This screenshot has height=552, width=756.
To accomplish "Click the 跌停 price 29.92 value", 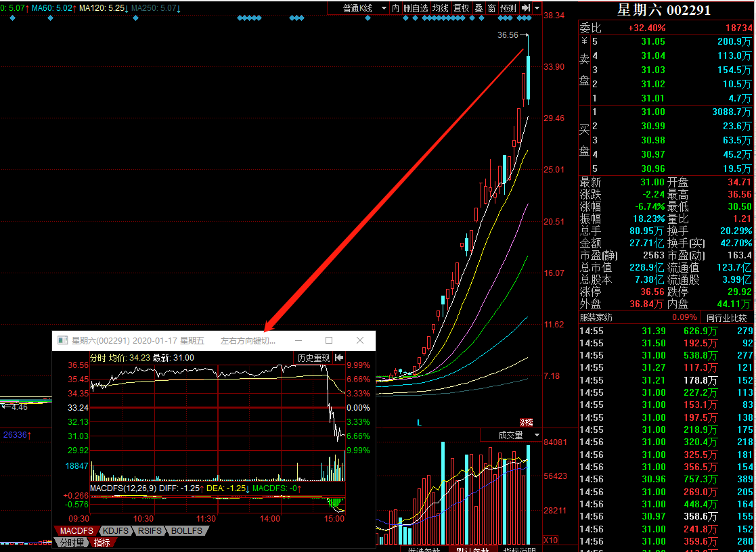I will pyautogui.click(x=740, y=292).
